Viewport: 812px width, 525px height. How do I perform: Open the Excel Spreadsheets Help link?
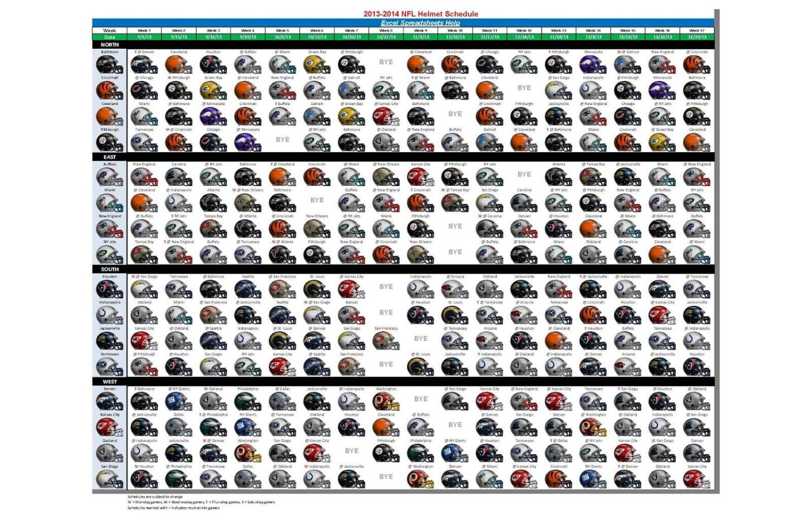tap(420, 23)
